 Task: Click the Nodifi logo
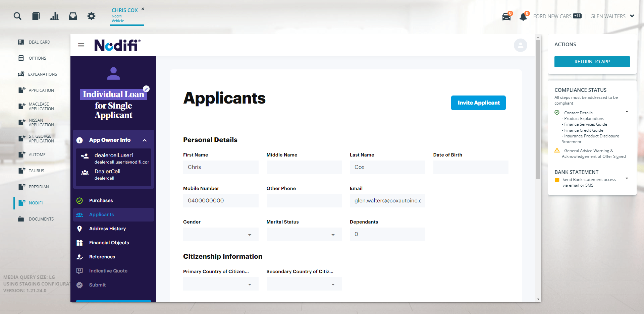[117, 45]
